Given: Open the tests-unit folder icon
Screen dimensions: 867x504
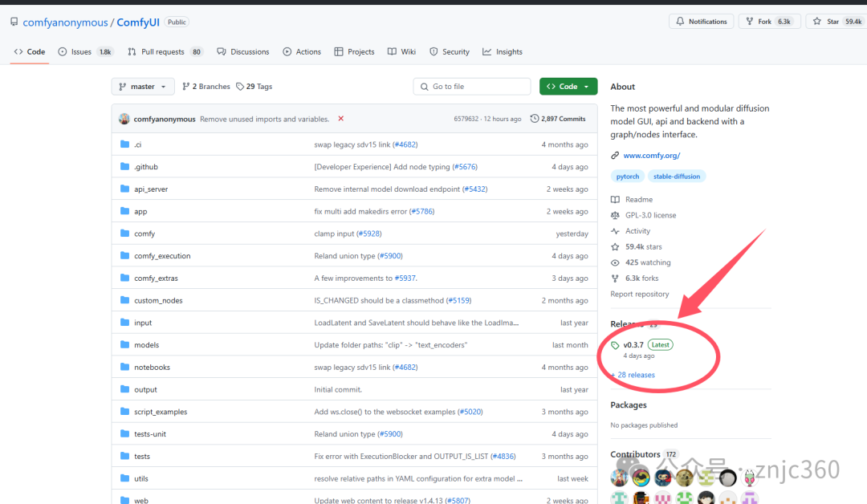Looking at the screenshot, I should (125, 434).
